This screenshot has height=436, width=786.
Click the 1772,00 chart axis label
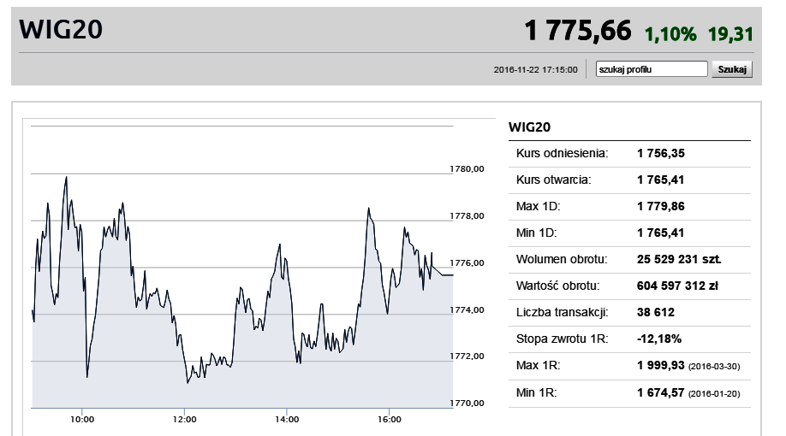point(467,356)
